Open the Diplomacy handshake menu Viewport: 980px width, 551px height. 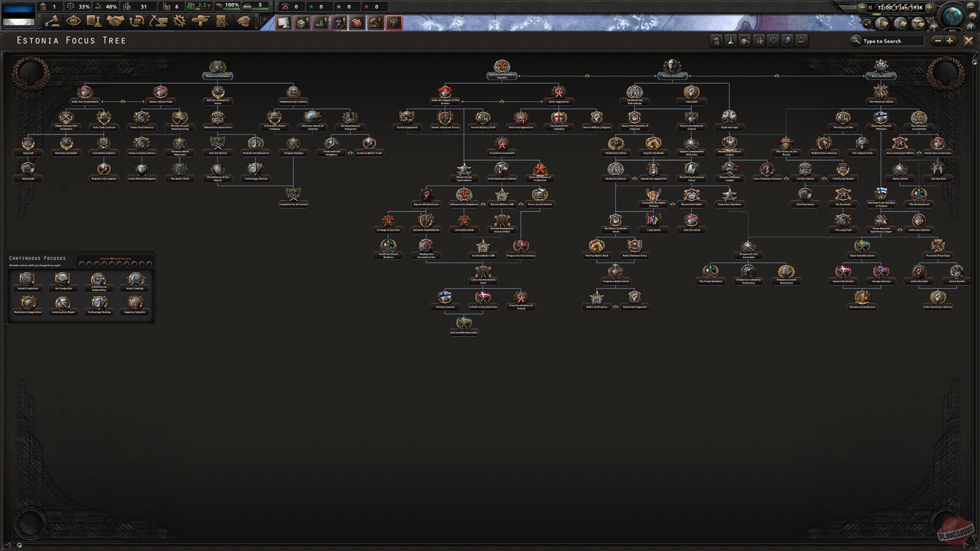click(x=116, y=21)
